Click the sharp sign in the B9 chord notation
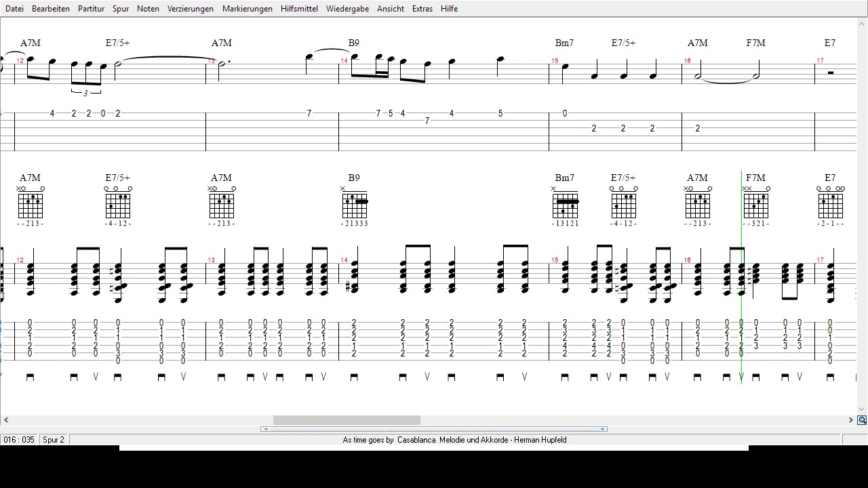The height and width of the screenshot is (488, 868). (349, 287)
